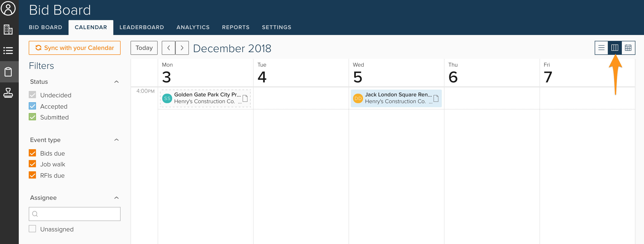Screen dimensions: 644x244
Task: Collapse the Status filter section
Action: point(116,82)
